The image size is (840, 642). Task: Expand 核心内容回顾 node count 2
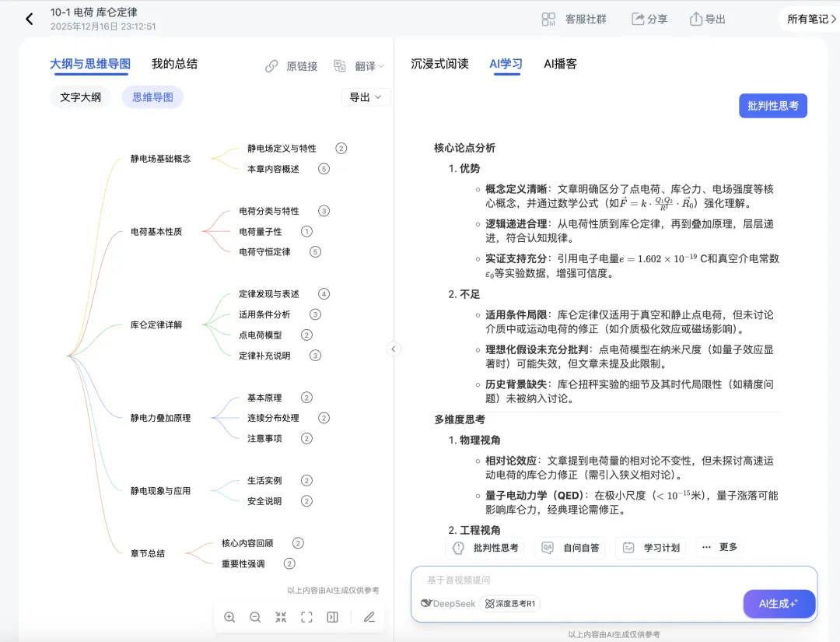pyautogui.click(x=299, y=543)
